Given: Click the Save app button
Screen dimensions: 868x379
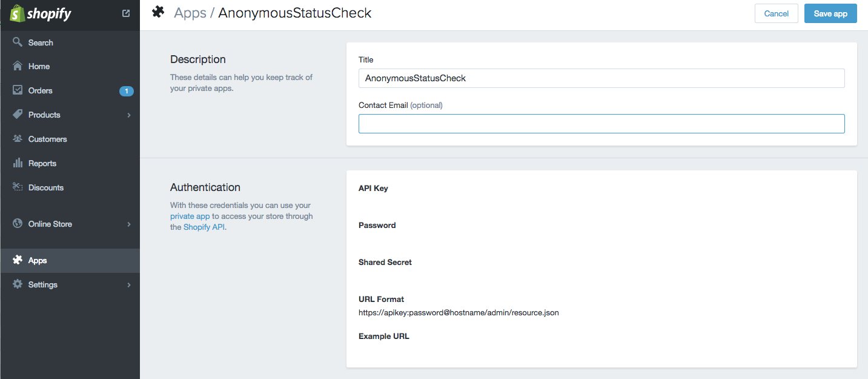Looking at the screenshot, I should [x=830, y=13].
